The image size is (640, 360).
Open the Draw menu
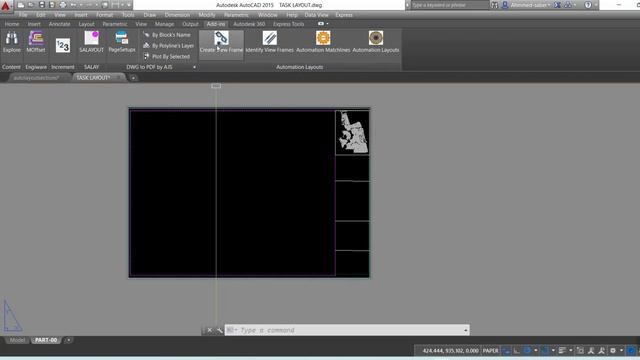pyautogui.click(x=149, y=15)
